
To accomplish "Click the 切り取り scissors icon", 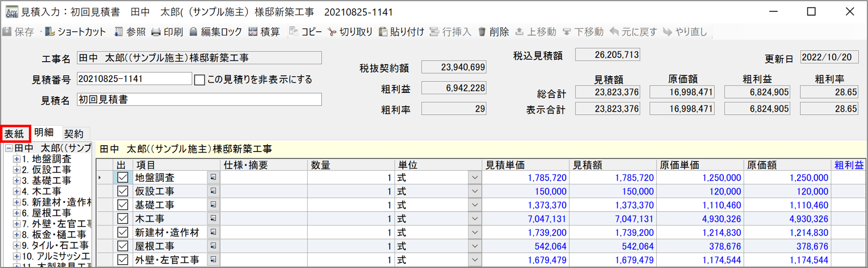I will (332, 32).
